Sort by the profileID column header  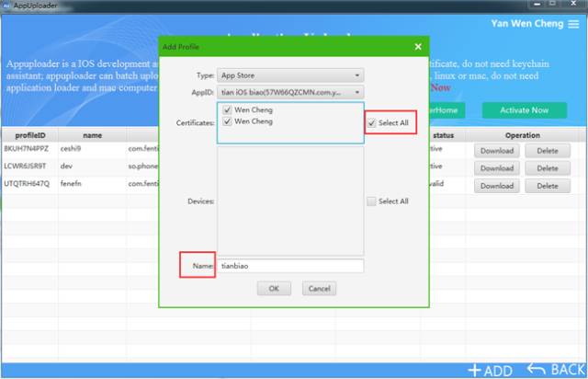click(30, 135)
